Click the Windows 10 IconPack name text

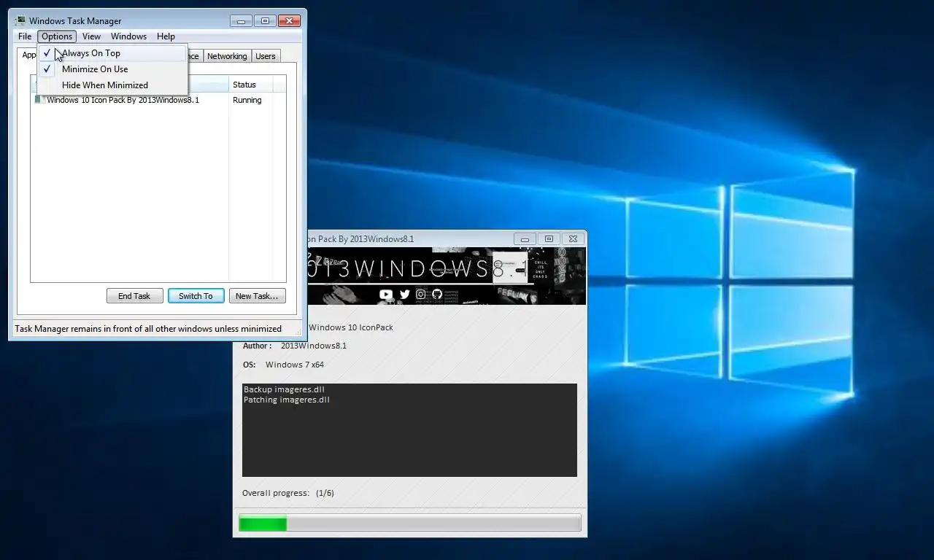click(x=351, y=327)
